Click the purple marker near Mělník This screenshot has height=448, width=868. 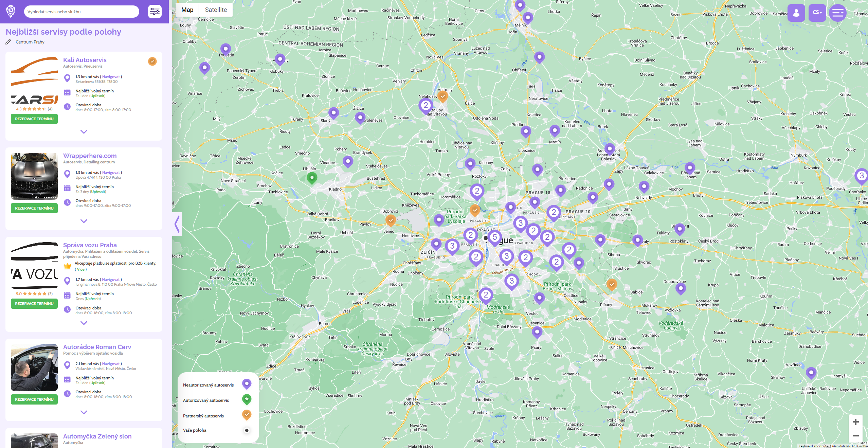pyautogui.click(x=527, y=18)
